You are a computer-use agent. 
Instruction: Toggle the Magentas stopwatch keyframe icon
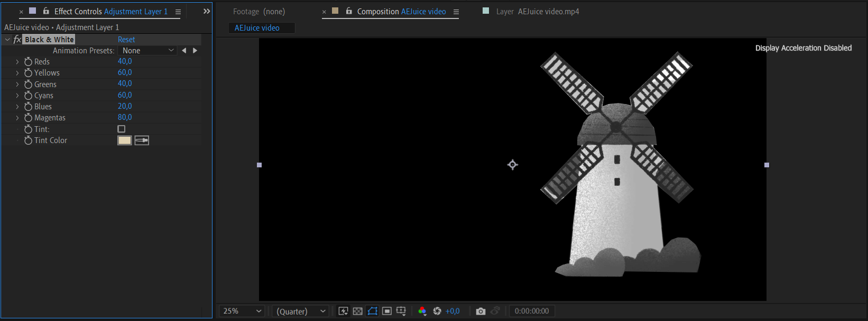[x=29, y=118]
